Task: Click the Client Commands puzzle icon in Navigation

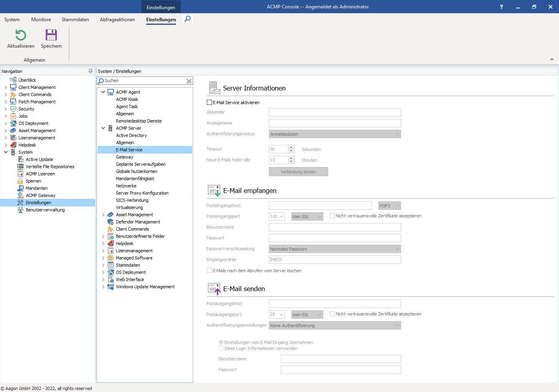Action: click(13, 94)
